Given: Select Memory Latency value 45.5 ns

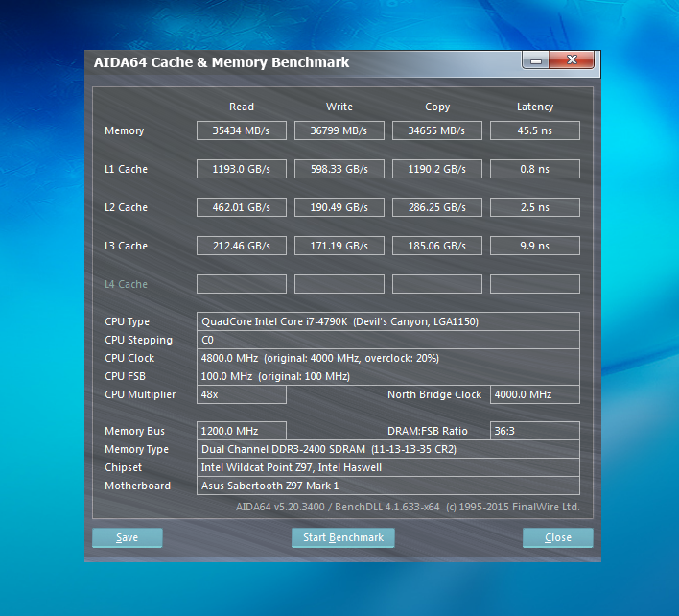Looking at the screenshot, I should [x=535, y=130].
